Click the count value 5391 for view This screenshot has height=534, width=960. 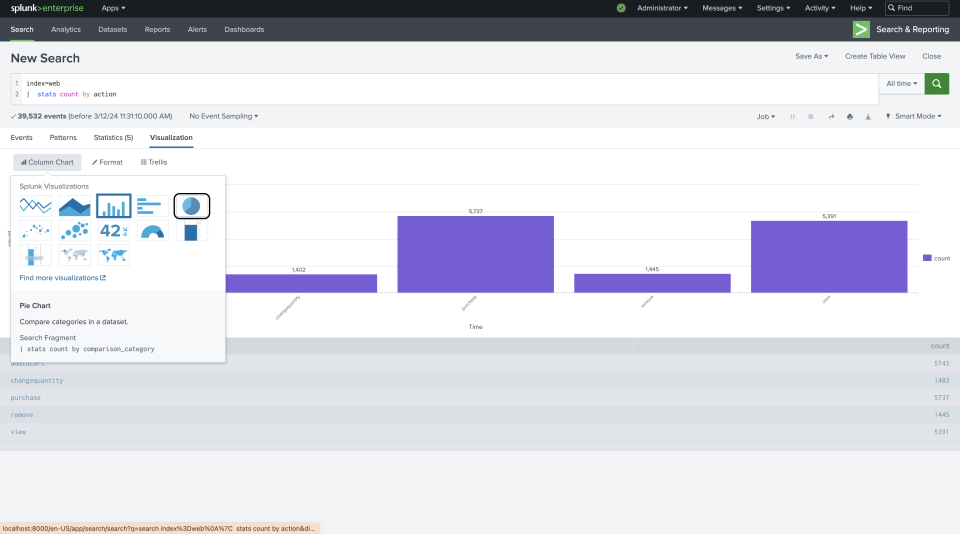[942, 432]
